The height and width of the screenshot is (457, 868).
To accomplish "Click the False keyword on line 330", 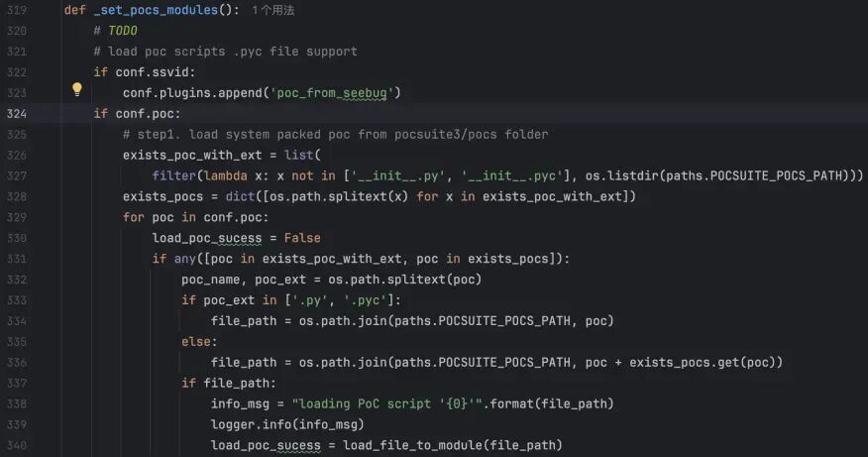I will click(x=302, y=238).
